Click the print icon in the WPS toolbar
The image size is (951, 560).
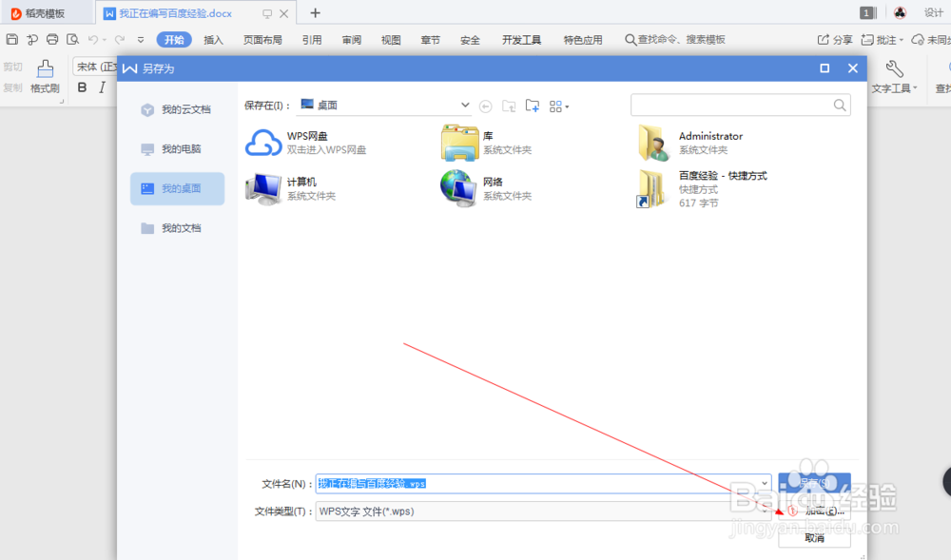tap(52, 39)
